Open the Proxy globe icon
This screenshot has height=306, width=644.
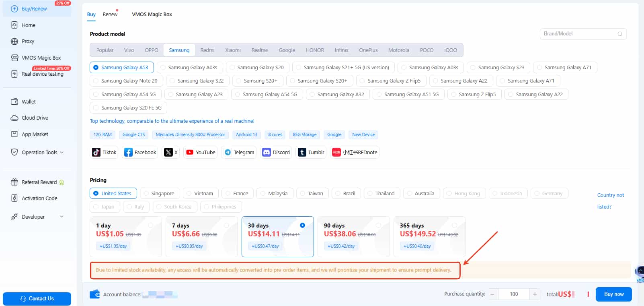[14, 41]
